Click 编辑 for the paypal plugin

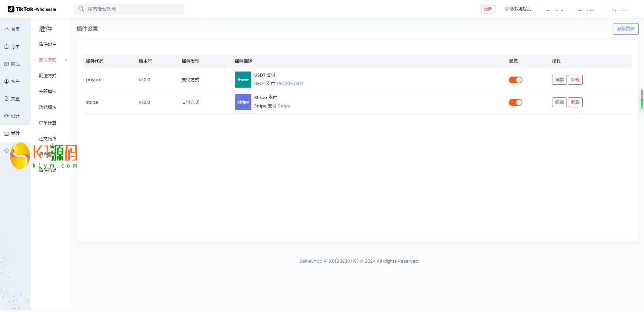[559, 80]
